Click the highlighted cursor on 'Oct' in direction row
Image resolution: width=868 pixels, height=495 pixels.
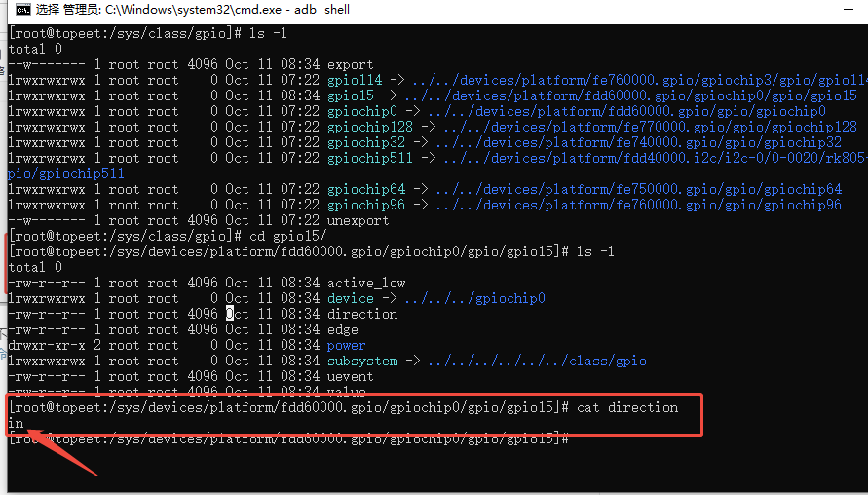(230, 314)
